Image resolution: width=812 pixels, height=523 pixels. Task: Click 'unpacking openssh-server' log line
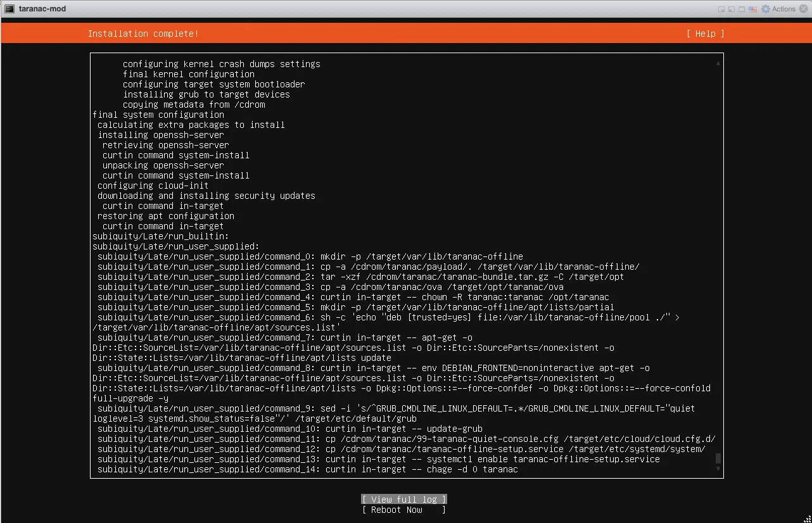(x=163, y=165)
